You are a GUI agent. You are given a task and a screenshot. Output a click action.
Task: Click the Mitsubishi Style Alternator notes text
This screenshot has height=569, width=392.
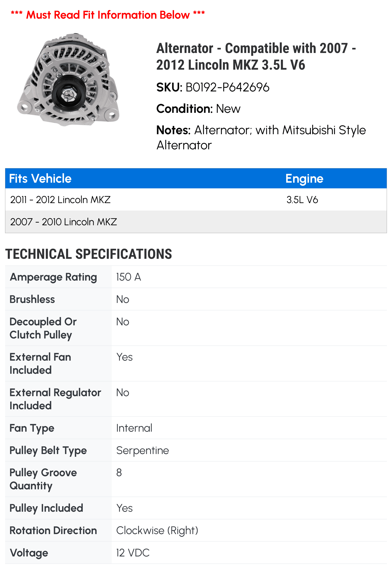coord(261,138)
